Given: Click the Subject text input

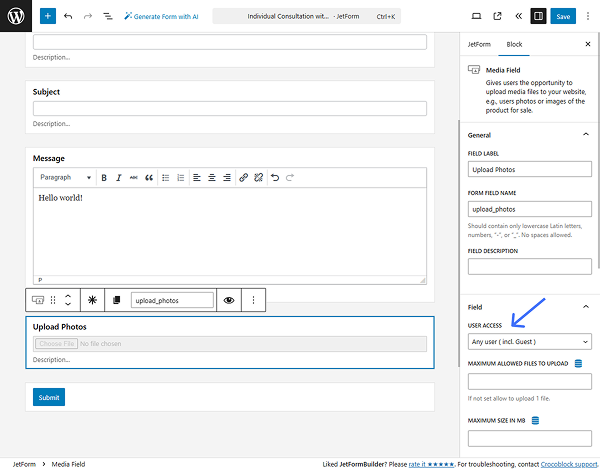Looking at the screenshot, I should 230,109.
